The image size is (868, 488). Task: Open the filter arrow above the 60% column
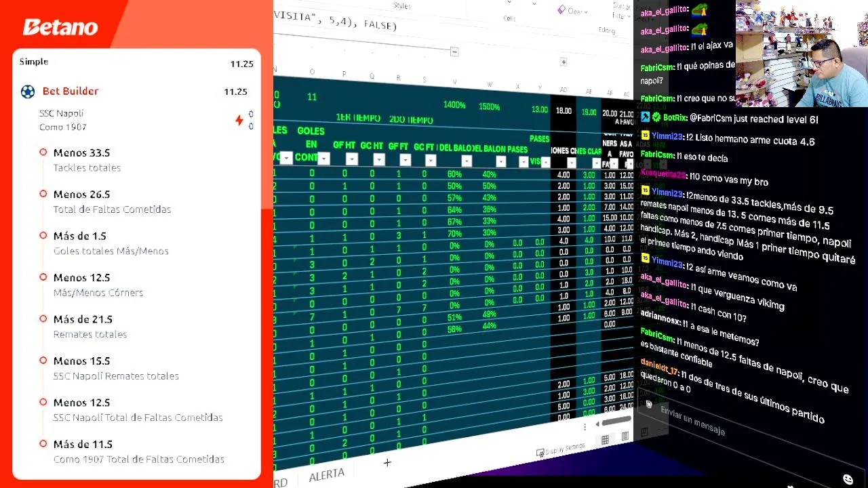tap(467, 161)
